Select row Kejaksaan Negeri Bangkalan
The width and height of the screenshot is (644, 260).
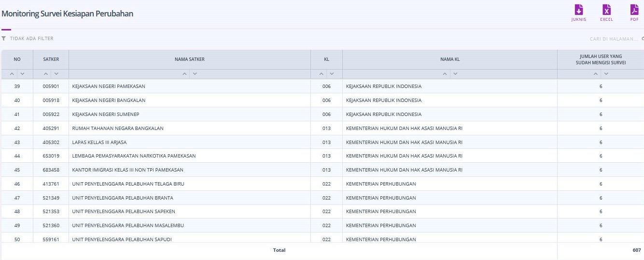[x=322, y=100]
